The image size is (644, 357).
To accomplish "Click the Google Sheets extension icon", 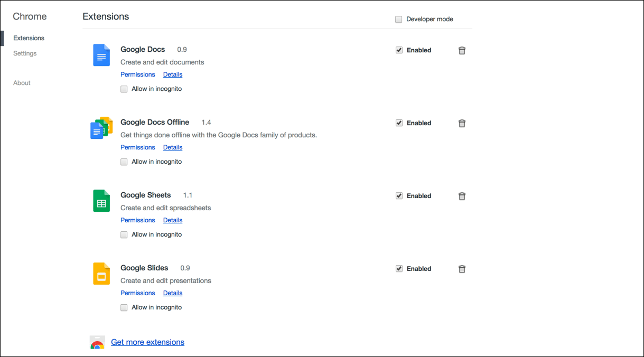I will click(x=101, y=201).
